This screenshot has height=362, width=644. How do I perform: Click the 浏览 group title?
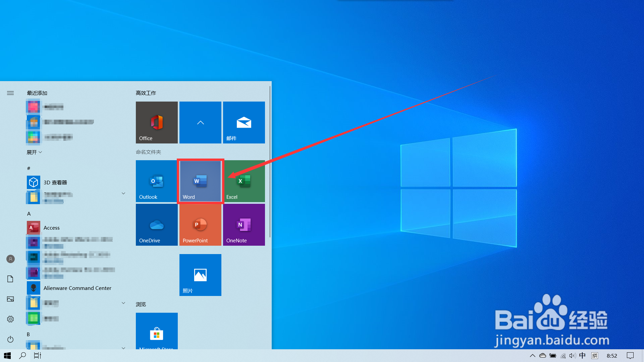[141, 304]
